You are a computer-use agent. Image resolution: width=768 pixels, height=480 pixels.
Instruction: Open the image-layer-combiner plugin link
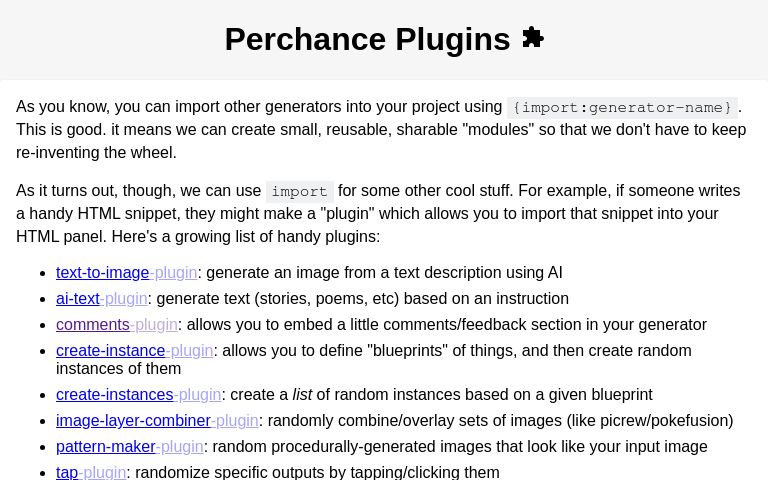coord(157,421)
